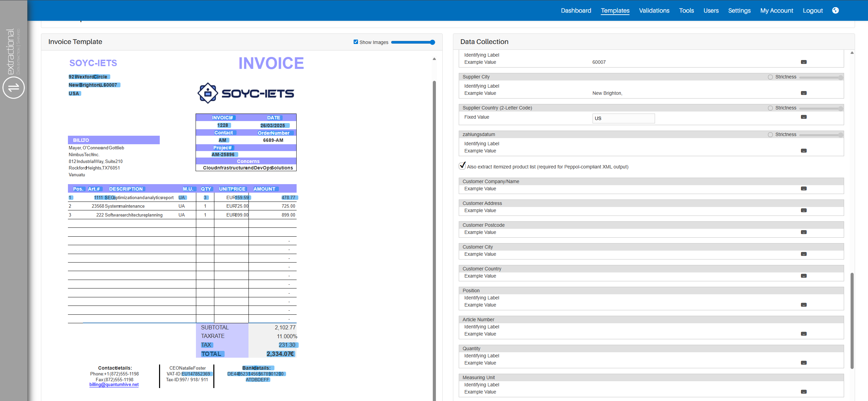
Task: Click keyboard icon for Measuring Unit
Action: click(803, 392)
